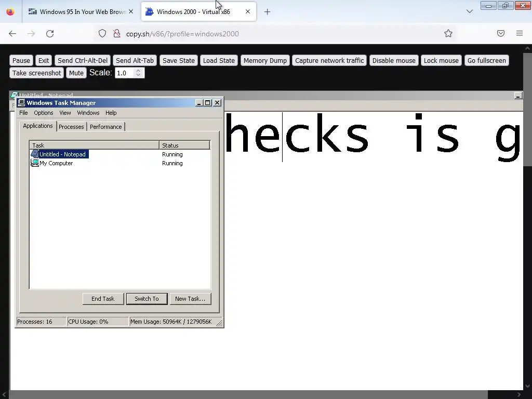
Task: Send Ctrl-Alt-Del to the emulator
Action: coord(83,60)
